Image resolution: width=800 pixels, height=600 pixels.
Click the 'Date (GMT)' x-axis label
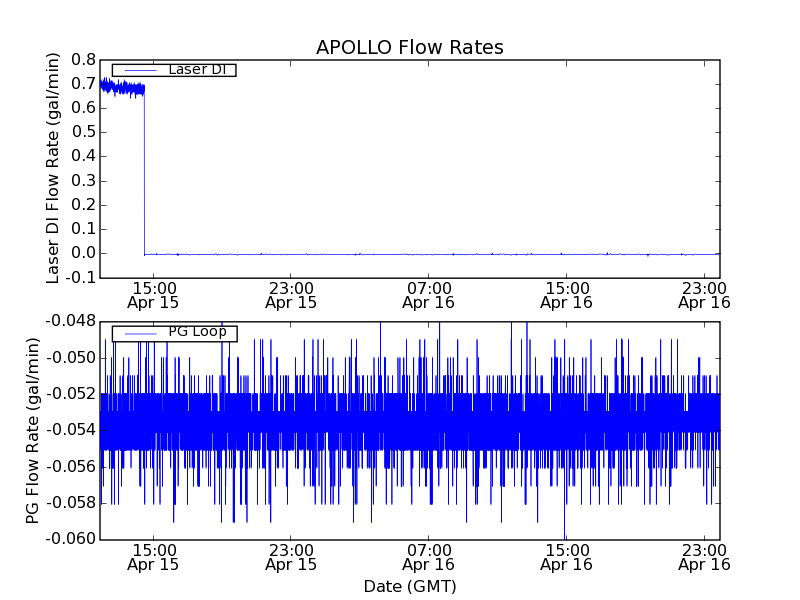click(409, 586)
